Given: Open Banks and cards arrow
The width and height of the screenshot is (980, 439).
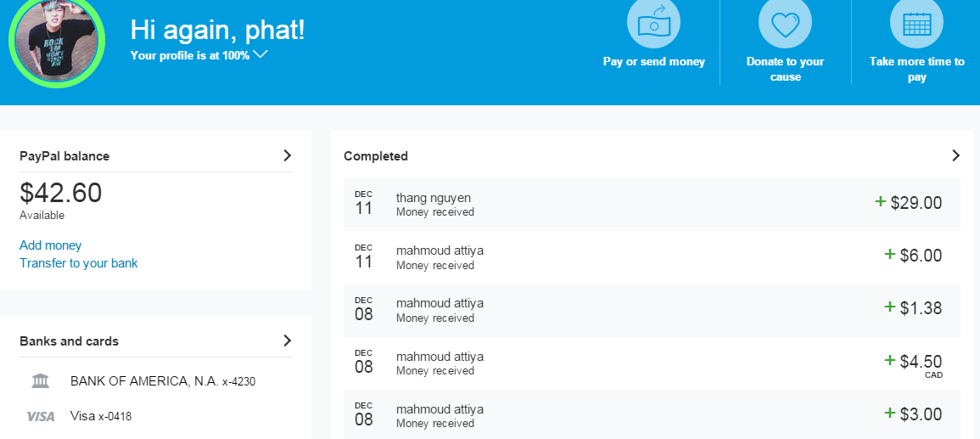Looking at the screenshot, I should click(287, 341).
